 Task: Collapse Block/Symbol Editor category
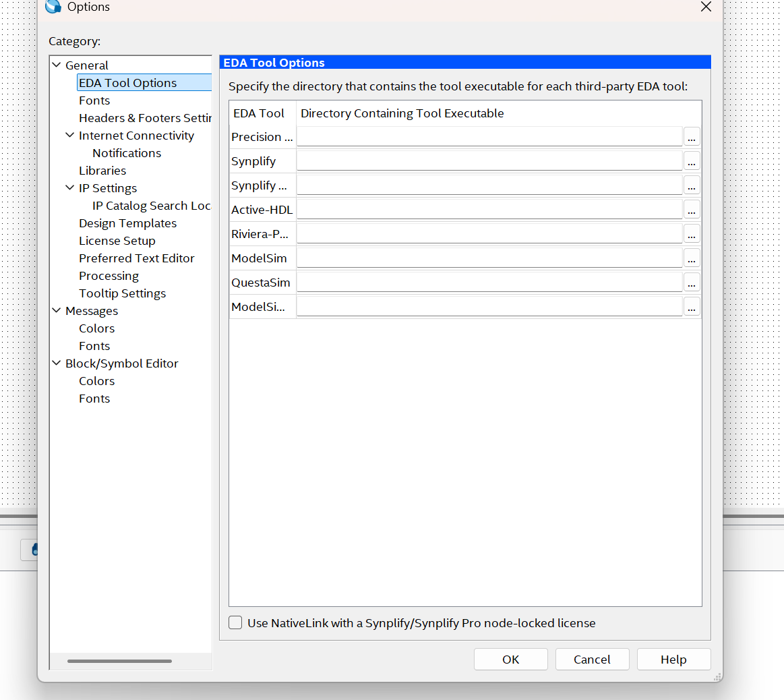pos(57,363)
